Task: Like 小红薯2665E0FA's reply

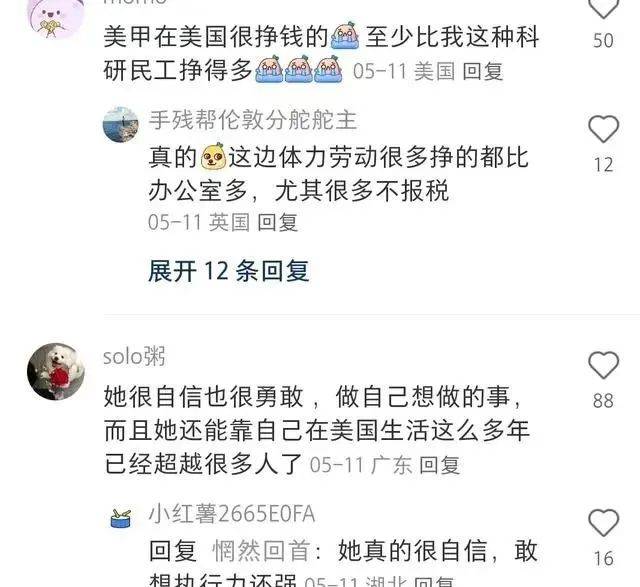Action: point(603,523)
